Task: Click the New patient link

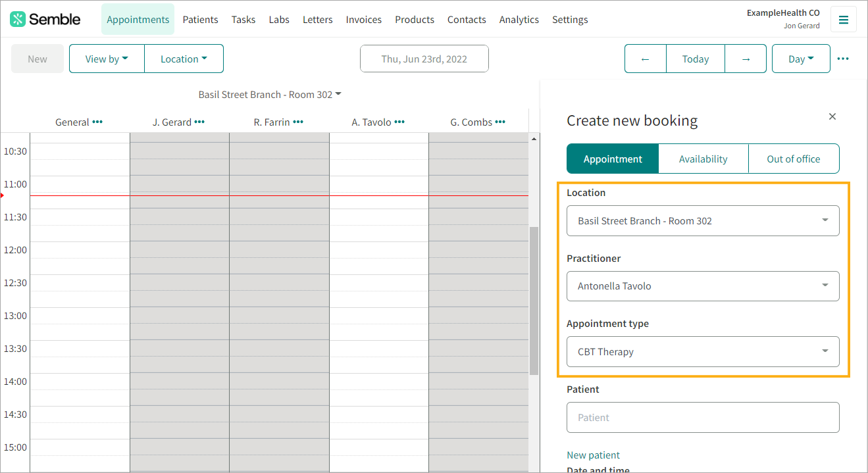Action: (593, 455)
